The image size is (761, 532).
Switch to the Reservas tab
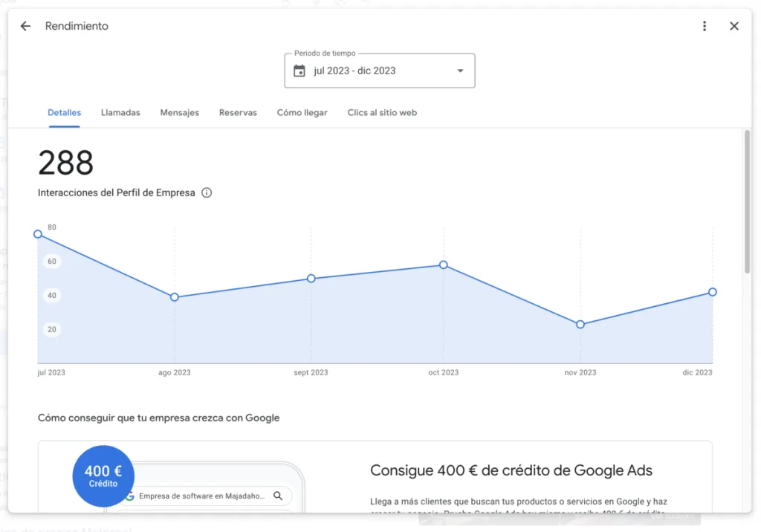[x=238, y=113]
